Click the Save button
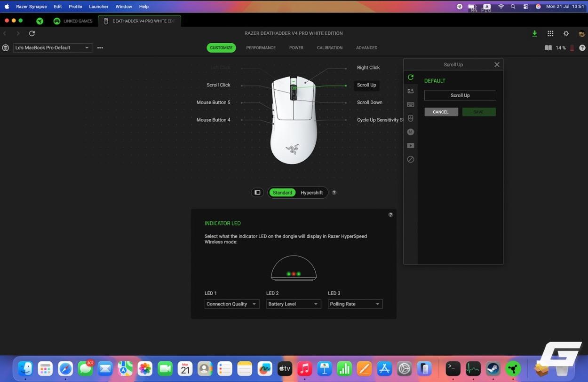 click(478, 112)
